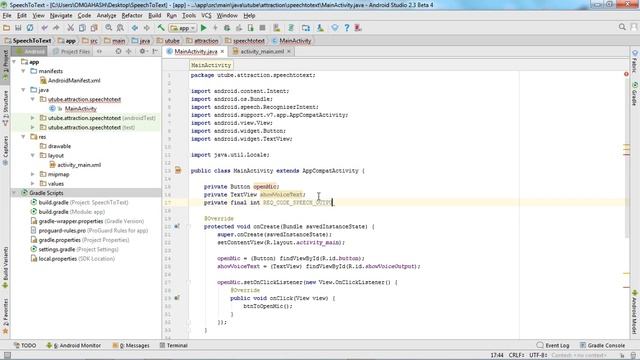The width and height of the screenshot is (640, 360).
Task: Collapse the manifests folder arrow
Action: click(x=24, y=71)
